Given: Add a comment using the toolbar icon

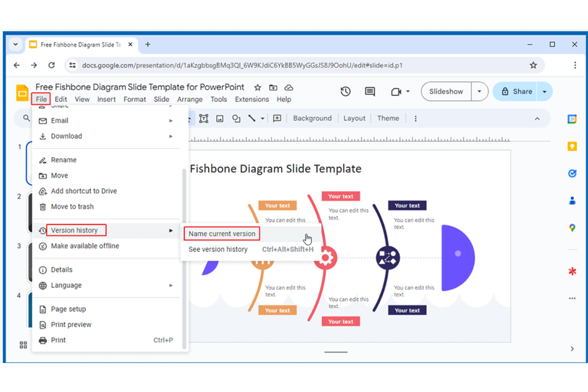Looking at the screenshot, I should click(369, 91).
